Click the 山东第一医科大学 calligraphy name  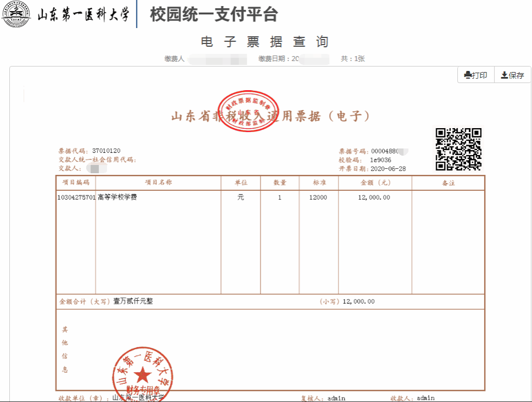(x=83, y=15)
